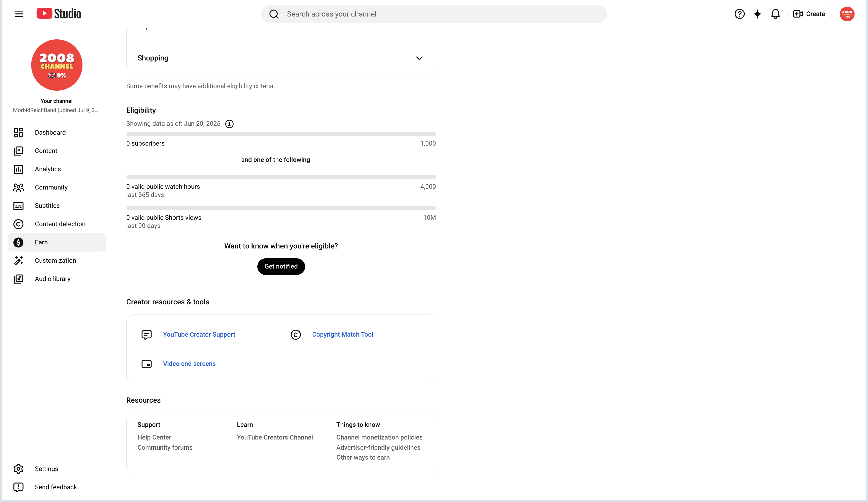The image size is (868, 502).
Task: Click the subscribers progress bar
Action: coord(281,134)
